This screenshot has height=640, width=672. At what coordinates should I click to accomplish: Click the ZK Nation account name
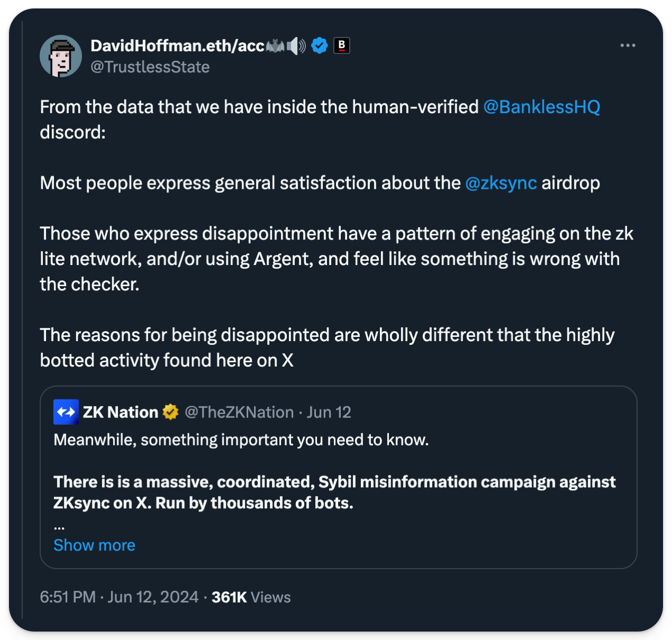tap(121, 412)
